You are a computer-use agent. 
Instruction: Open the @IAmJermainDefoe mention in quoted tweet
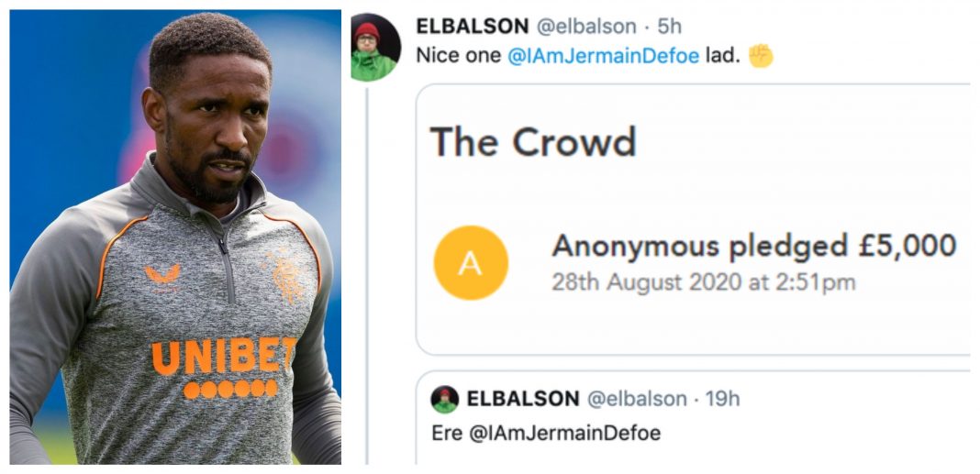click(x=564, y=434)
